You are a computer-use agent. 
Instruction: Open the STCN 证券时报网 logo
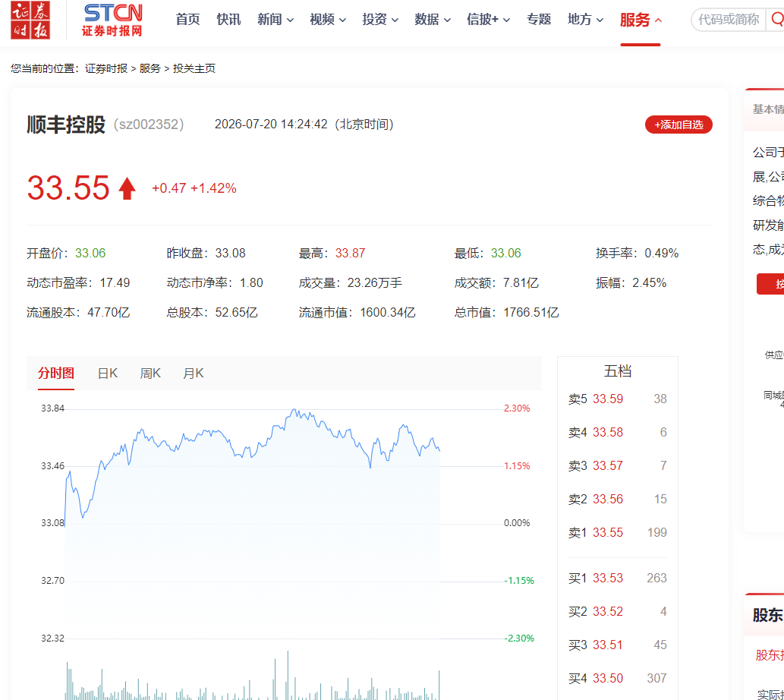point(112,20)
